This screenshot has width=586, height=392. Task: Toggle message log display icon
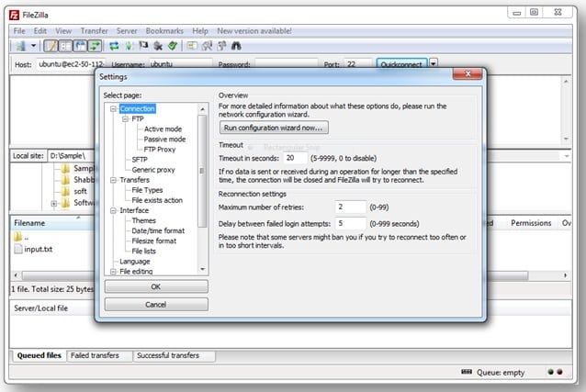[x=51, y=46]
